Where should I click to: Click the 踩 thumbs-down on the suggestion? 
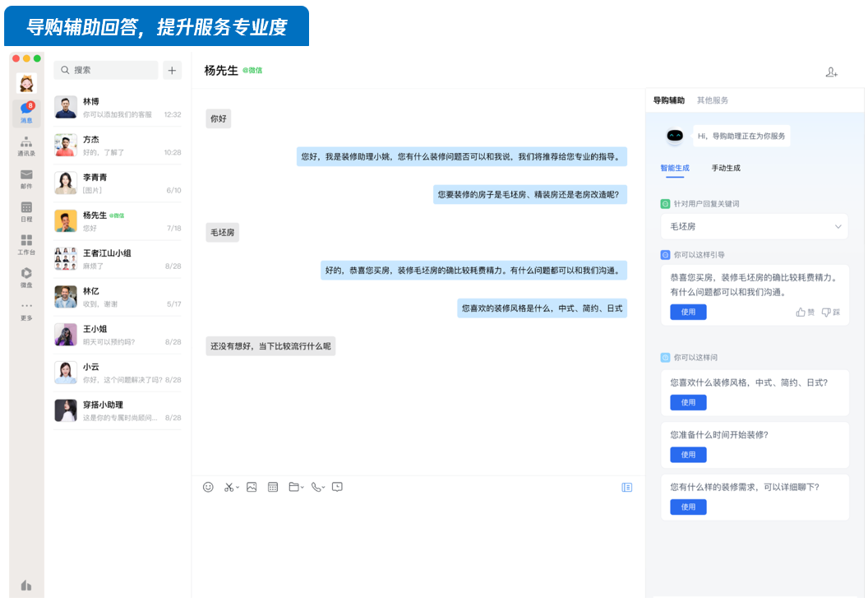[831, 313]
